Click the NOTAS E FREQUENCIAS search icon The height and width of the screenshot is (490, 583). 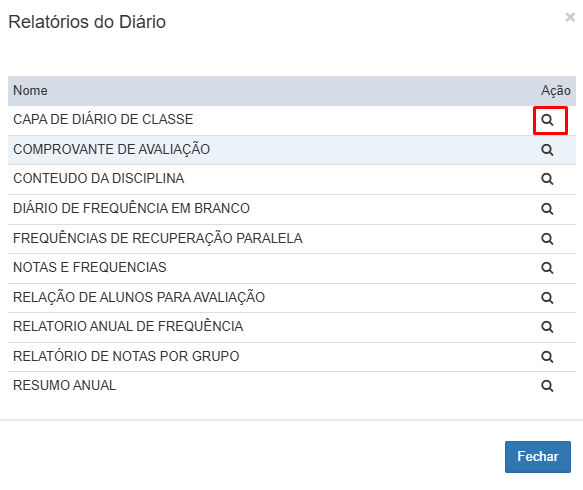(547, 268)
